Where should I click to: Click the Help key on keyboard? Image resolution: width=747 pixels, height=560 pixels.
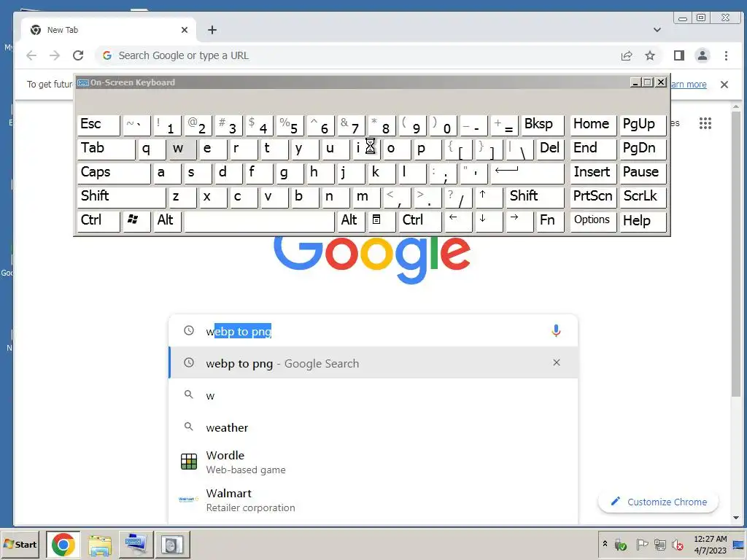click(x=642, y=220)
